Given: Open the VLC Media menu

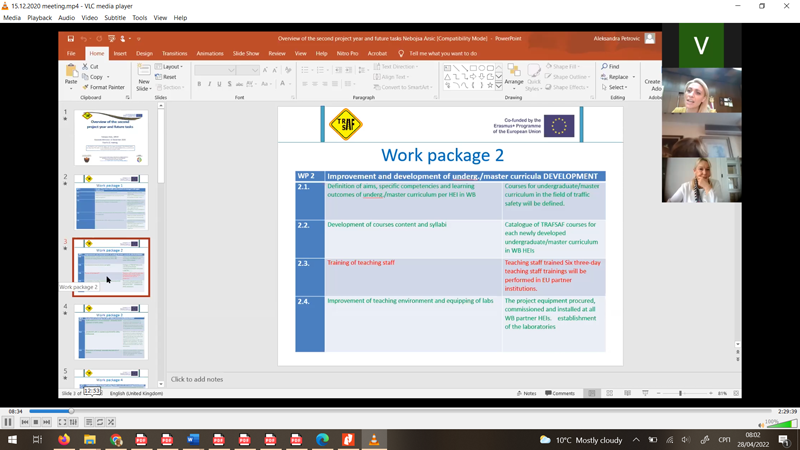Looking at the screenshot, I should point(12,18).
